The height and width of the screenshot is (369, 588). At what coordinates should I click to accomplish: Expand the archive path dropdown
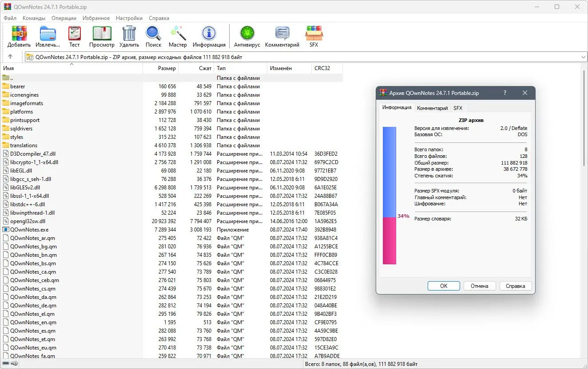click(x=584, y=57)
